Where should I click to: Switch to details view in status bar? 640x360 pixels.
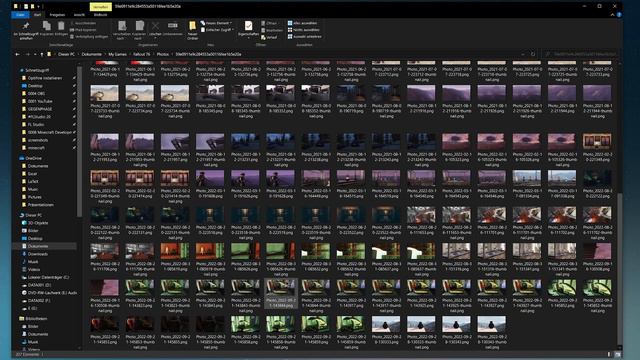609,354
